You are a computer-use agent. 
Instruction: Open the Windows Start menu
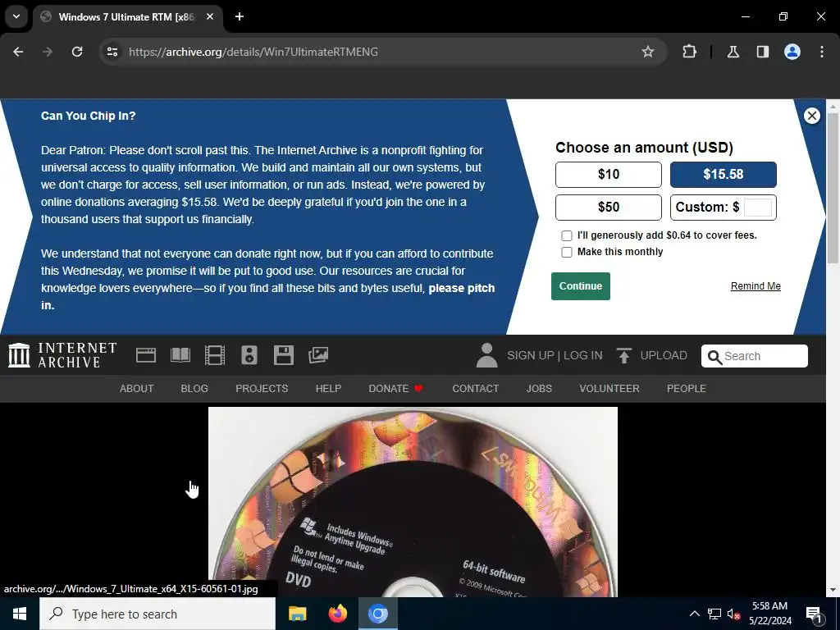coord(20,614)
